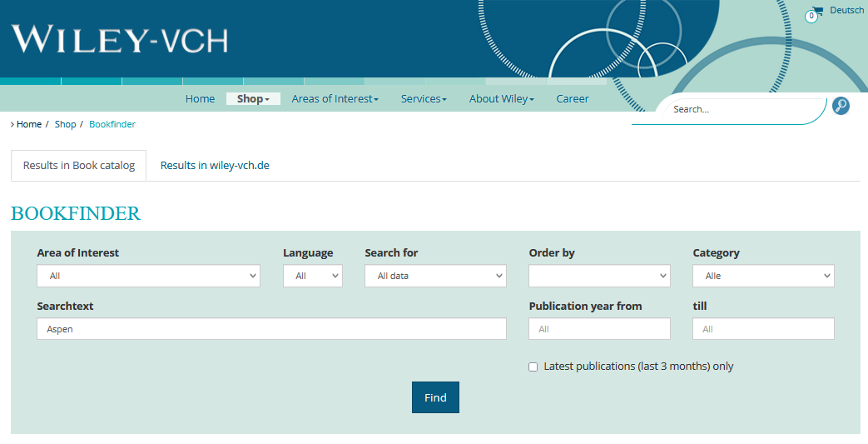Open the Language dropdown
The height and width of the screenshot is (444, 868).
tap(313, 276)
